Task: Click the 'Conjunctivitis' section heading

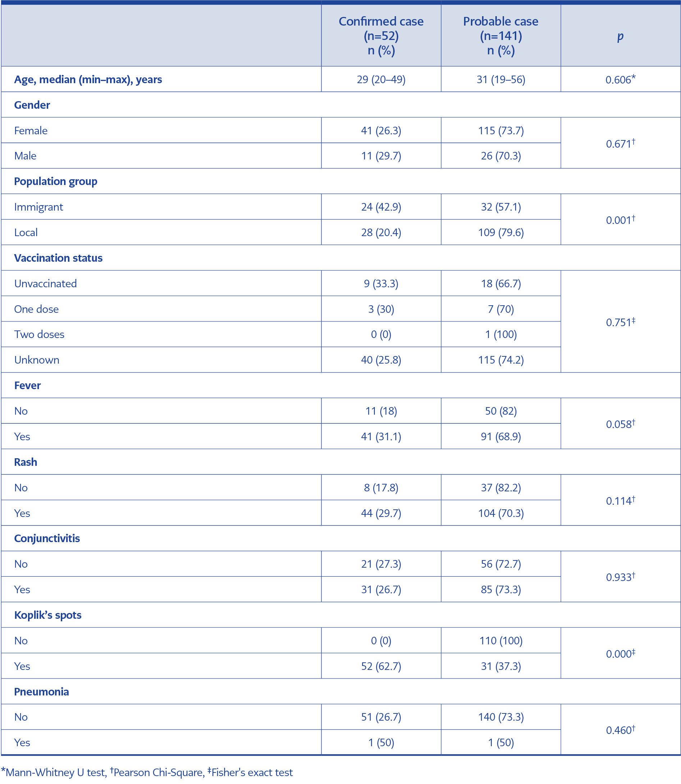Action: [x=47, y=539]
